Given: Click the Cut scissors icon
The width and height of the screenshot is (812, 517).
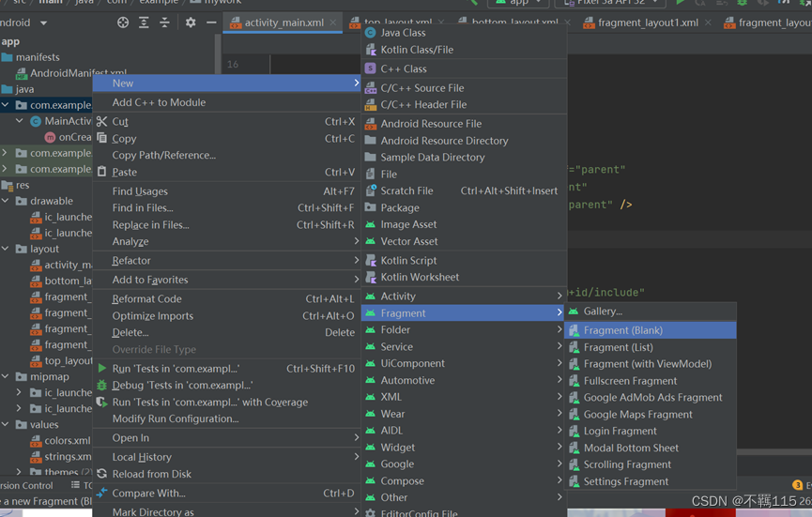Looking at the screenshot, I should pos(102,122).
